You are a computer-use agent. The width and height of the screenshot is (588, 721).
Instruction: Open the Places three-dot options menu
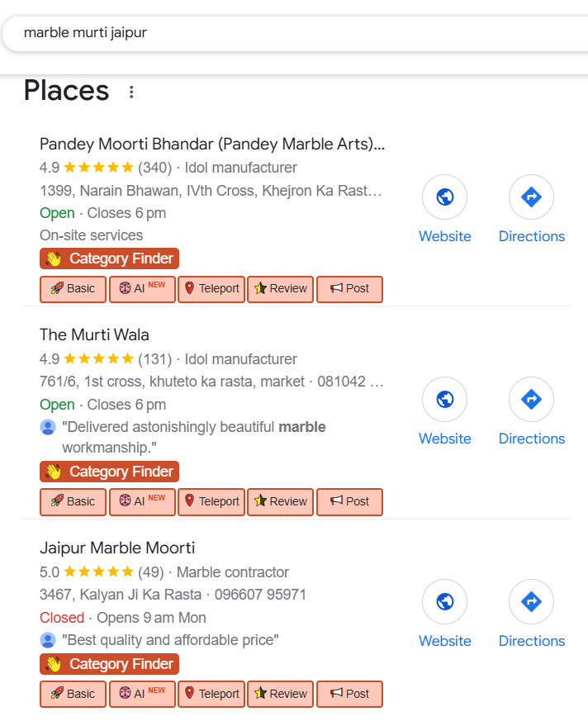pyautogui.click(x=131, y=92)
